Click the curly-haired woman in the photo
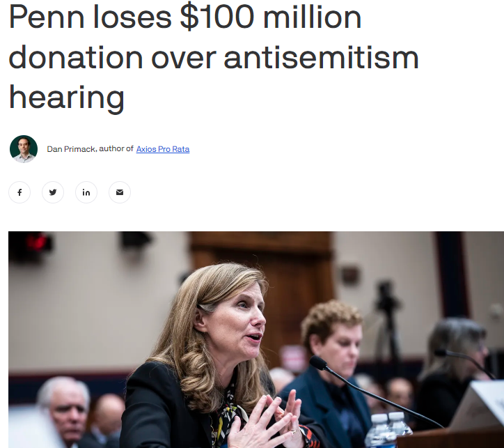Viewport: 504px width, 448px height. click(331, 370)
